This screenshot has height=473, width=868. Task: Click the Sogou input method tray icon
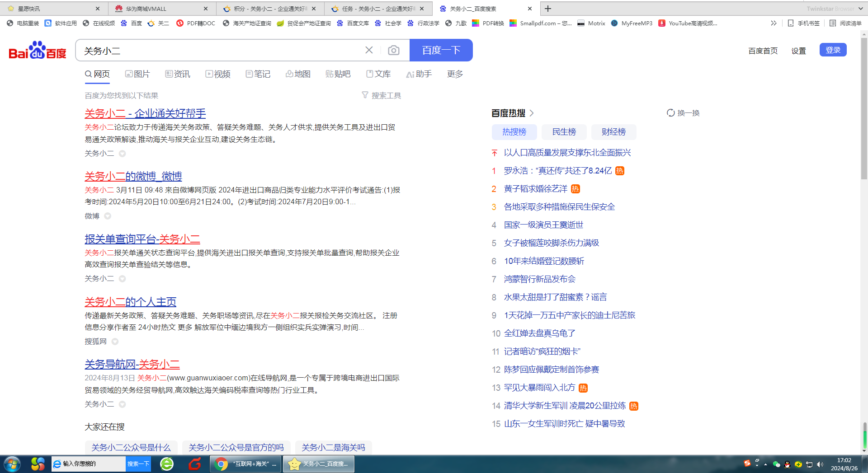click(x=747, y=464)
